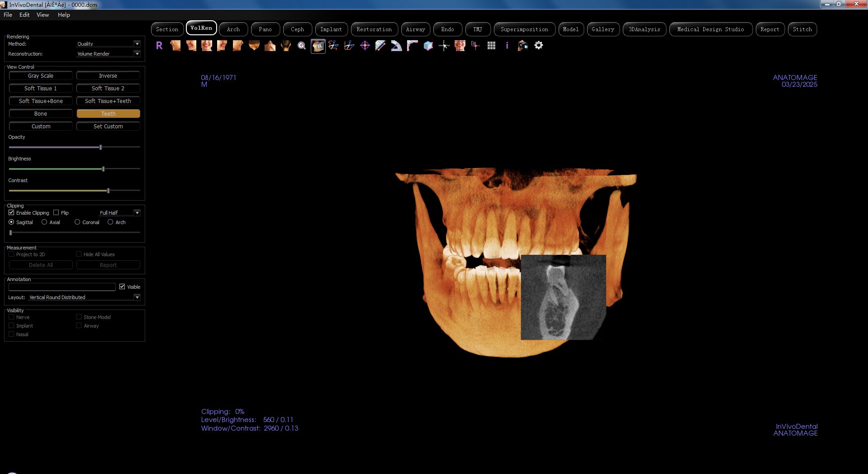The height and width of the screenshot is (474, 868).
Task: Open the annotation Layout dropdown
Action: pyautogui.click(x=137, y=297)
